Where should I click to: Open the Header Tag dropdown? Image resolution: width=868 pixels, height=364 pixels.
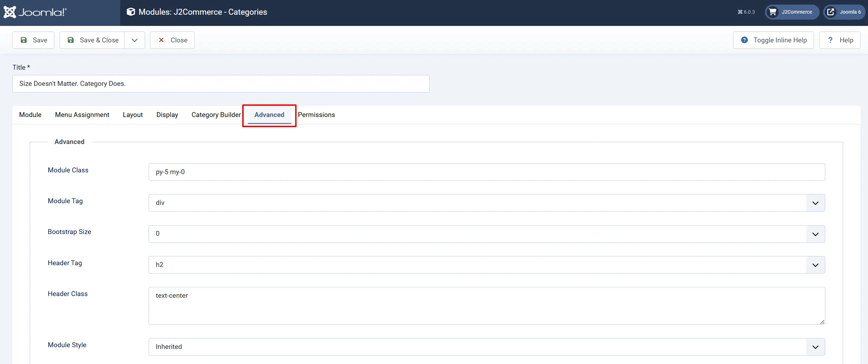(x=487, y=265)
